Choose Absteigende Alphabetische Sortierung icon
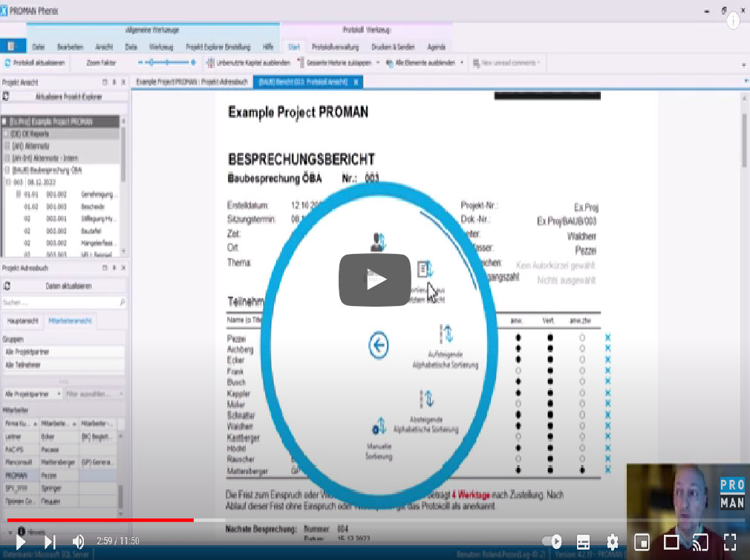Viewport: 750px width, 560px height. point(427,398)
